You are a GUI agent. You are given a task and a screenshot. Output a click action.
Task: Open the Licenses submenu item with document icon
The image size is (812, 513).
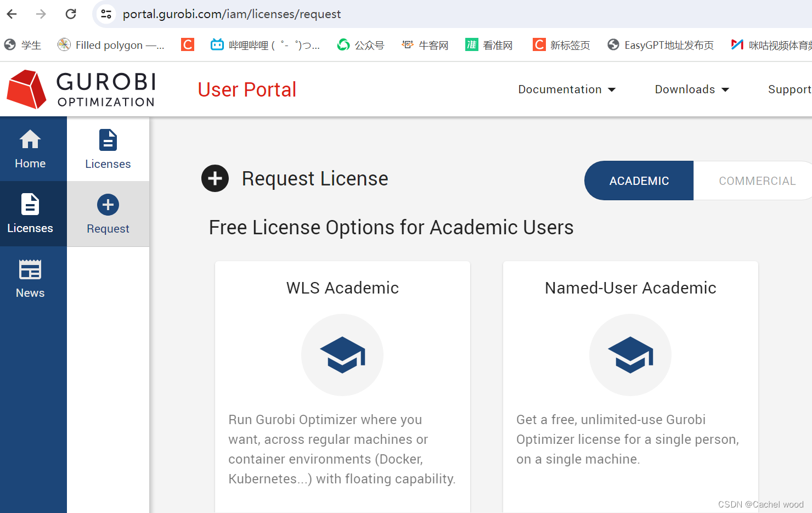coord(108,149)
